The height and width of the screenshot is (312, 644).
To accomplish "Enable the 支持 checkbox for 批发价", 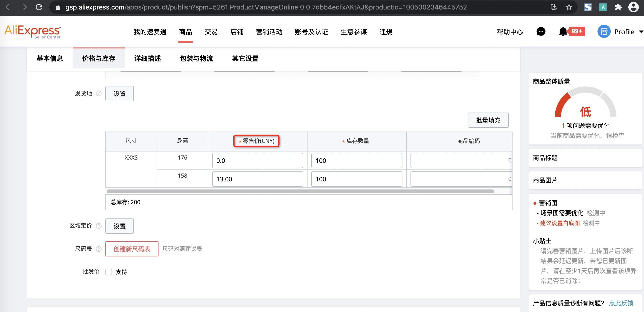I will click(109, 272).
